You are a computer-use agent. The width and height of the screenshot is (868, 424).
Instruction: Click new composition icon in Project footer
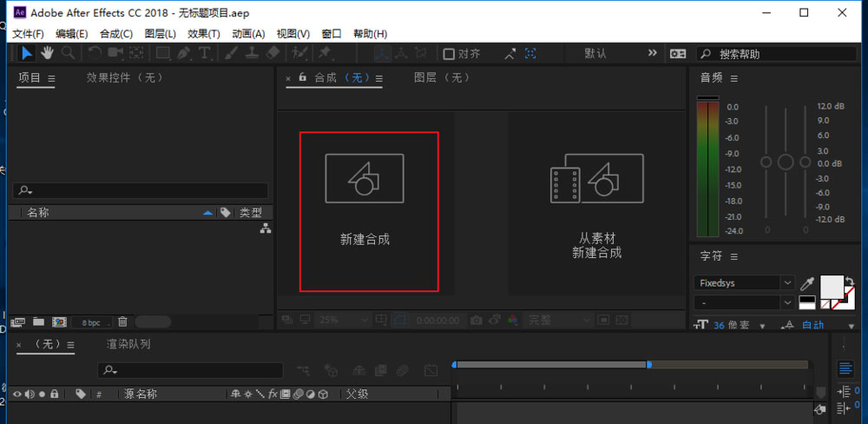click(59, 321)
